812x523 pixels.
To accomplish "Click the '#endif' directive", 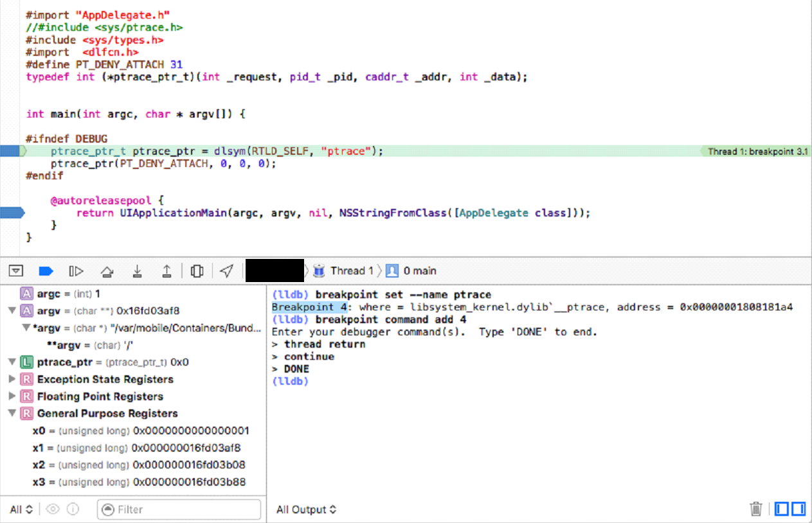I will pos(45,175).
